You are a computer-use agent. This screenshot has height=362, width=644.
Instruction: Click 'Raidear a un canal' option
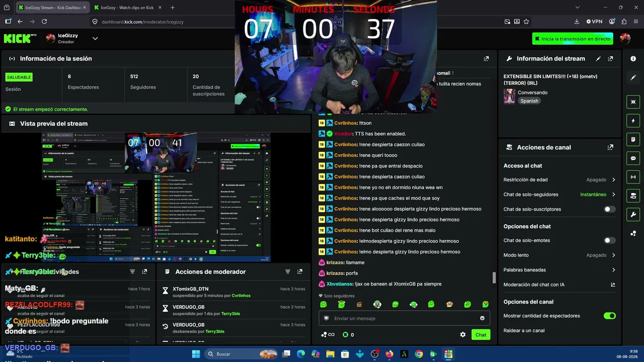tap(524, 330)
